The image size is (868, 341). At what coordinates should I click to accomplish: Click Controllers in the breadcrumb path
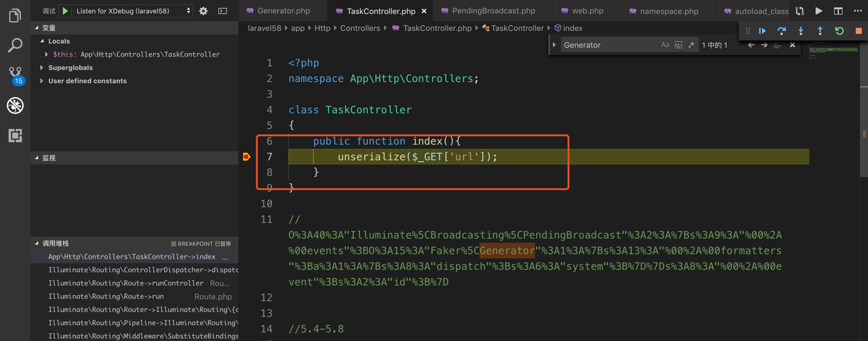click(x=360, y=28)
